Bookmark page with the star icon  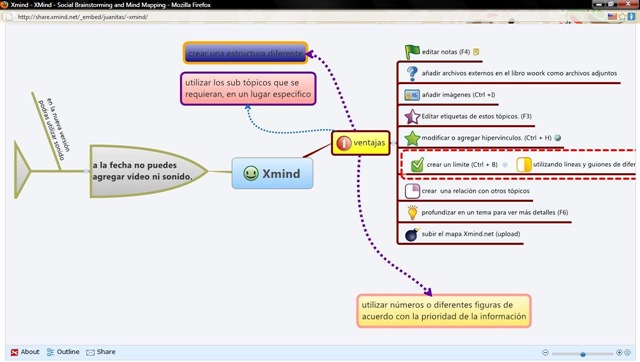click(x=622, y=17)
